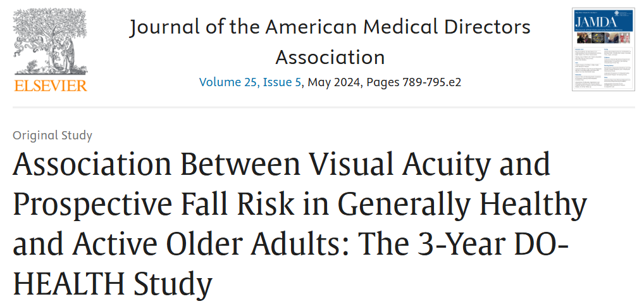Viewport: 644px width, 306px height.
Task: Click the article title line starting Association Between
Action: tap(282, 163)
